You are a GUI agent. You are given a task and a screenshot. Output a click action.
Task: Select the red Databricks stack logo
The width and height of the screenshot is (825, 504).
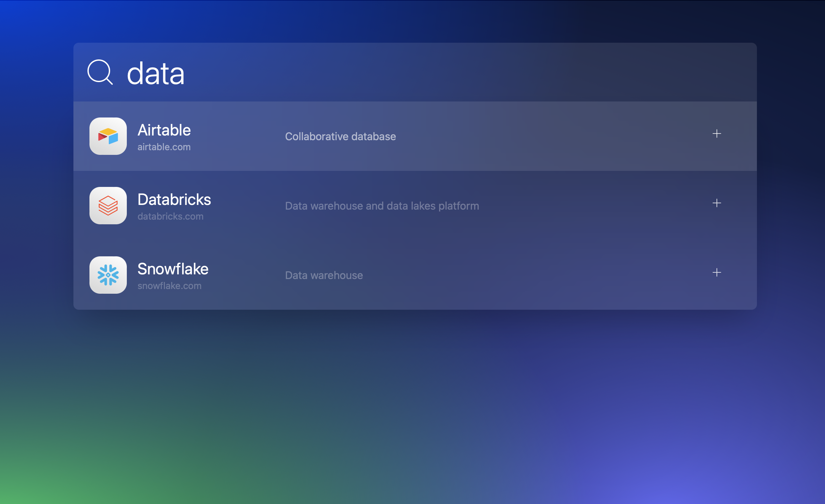click(108, 206)
